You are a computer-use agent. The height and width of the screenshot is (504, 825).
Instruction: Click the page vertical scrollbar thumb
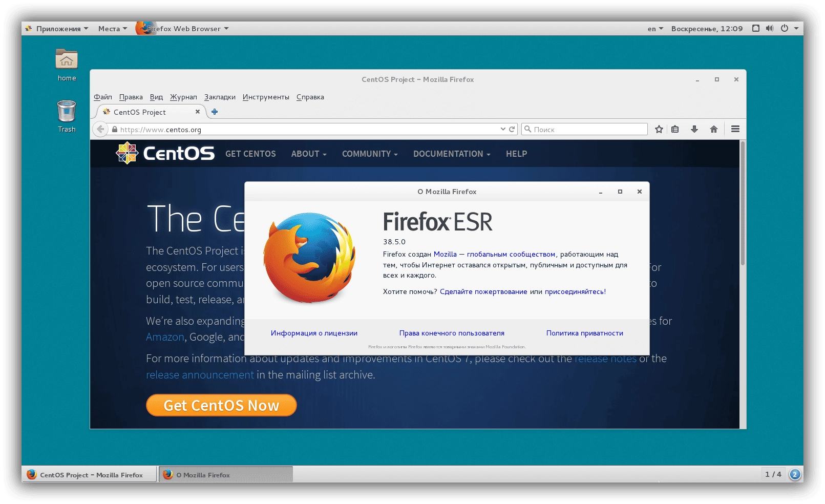click(x=743, y=203)
